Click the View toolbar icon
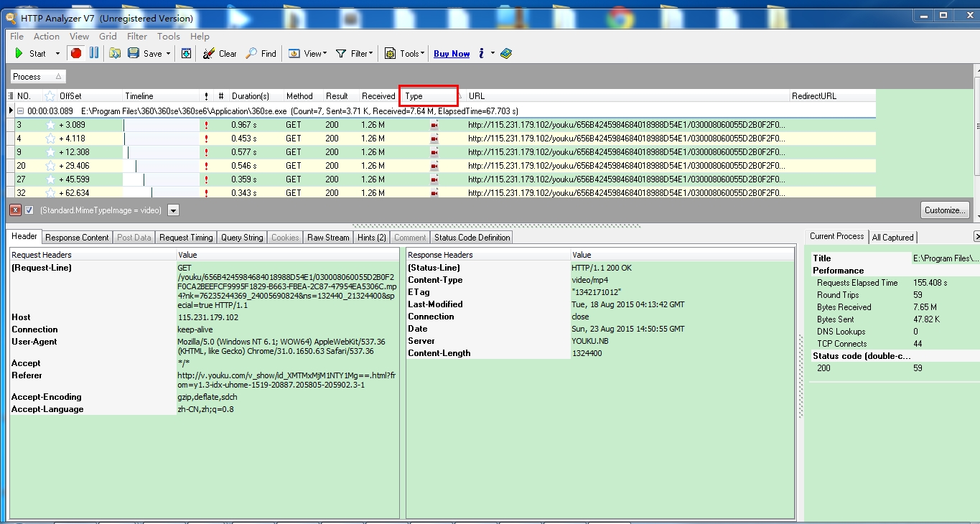Viewport: 980px width, 524px height. [x=294, y=53]
